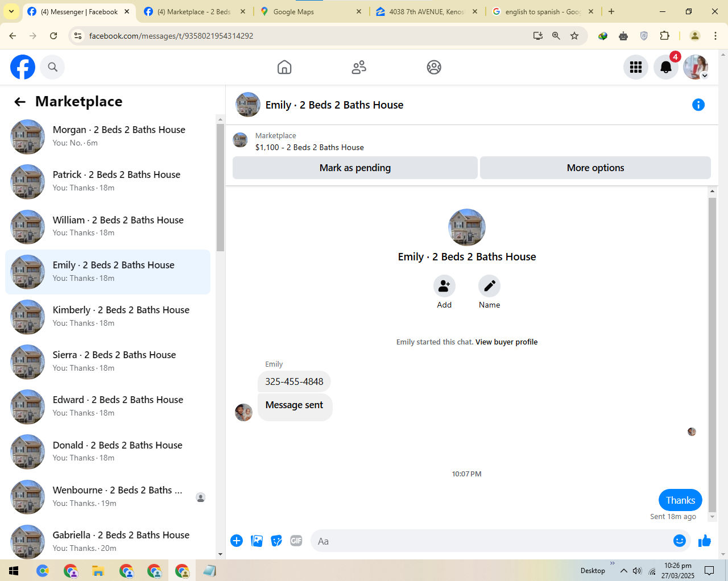Open conversation information icon

tap(698, 105)
